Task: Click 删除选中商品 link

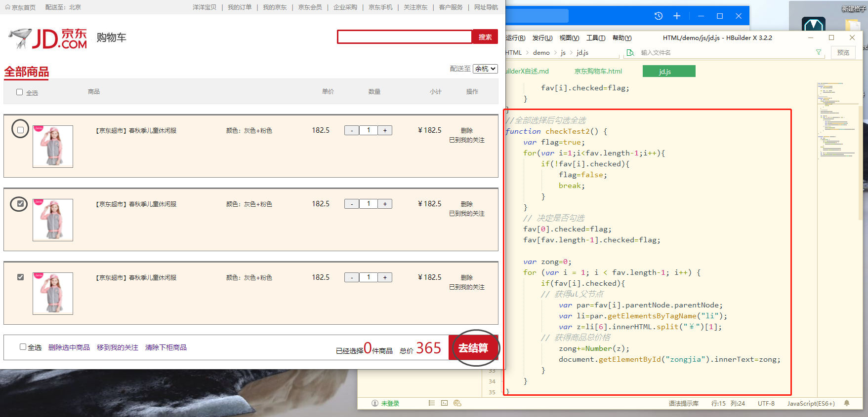Action: tap(69, 347)
